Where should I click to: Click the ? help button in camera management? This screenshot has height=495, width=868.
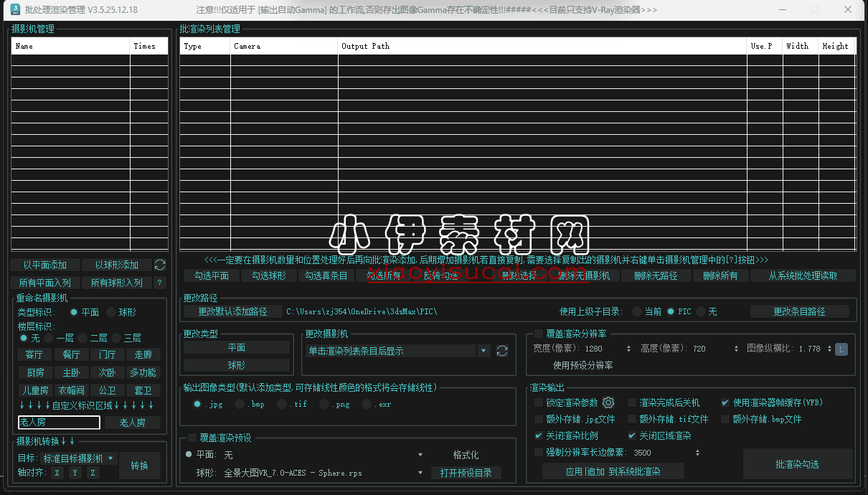click(x=160, y=283)
